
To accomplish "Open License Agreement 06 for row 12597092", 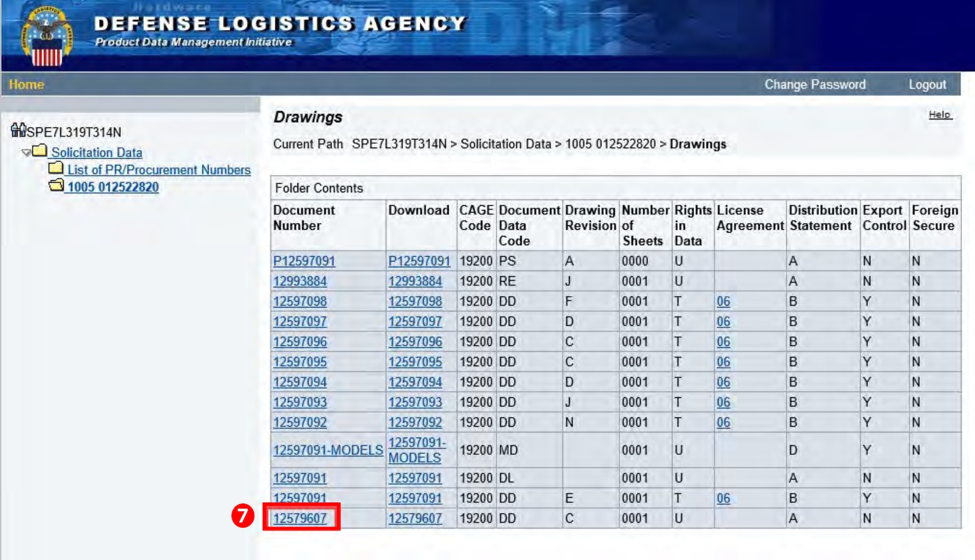I will (723, 423).
